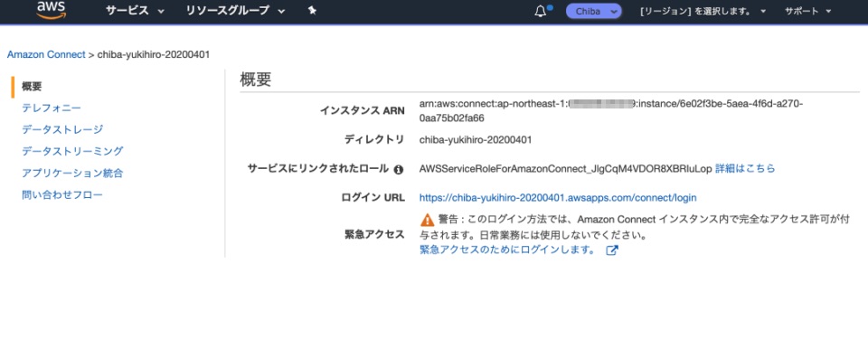Open the region selection dropdown
Screen dimensions: 868x358
point(703,11)
